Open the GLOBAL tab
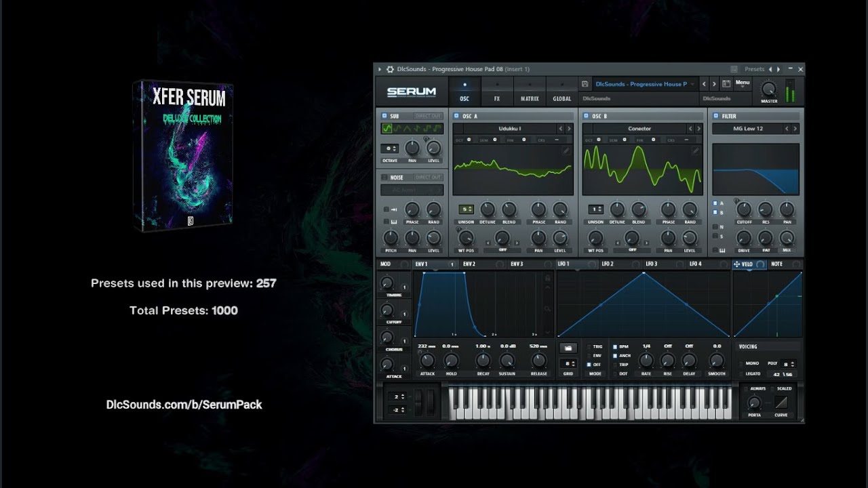 (x=562, y=91)
